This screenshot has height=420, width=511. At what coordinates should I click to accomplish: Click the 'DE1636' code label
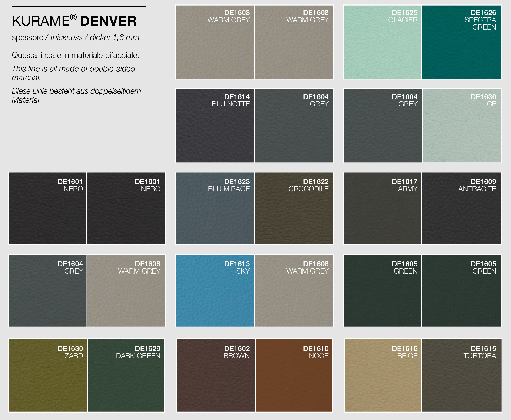483,97
